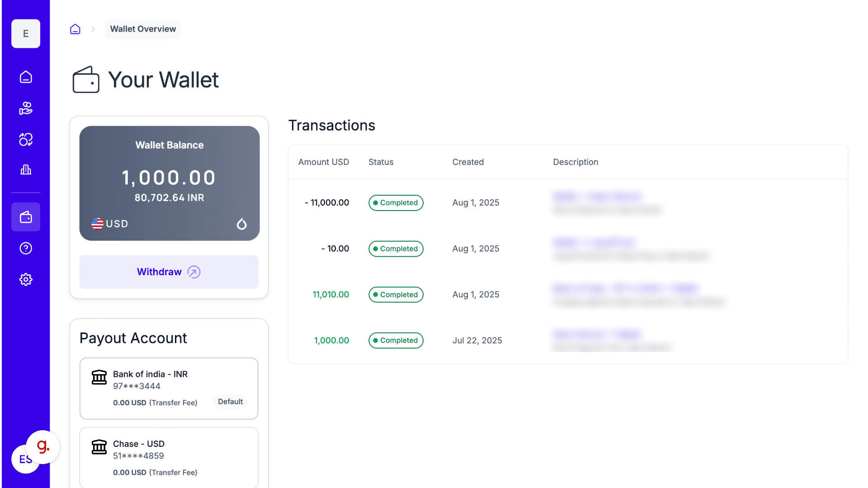Open the Settings gear icon

tap(26, 279)
